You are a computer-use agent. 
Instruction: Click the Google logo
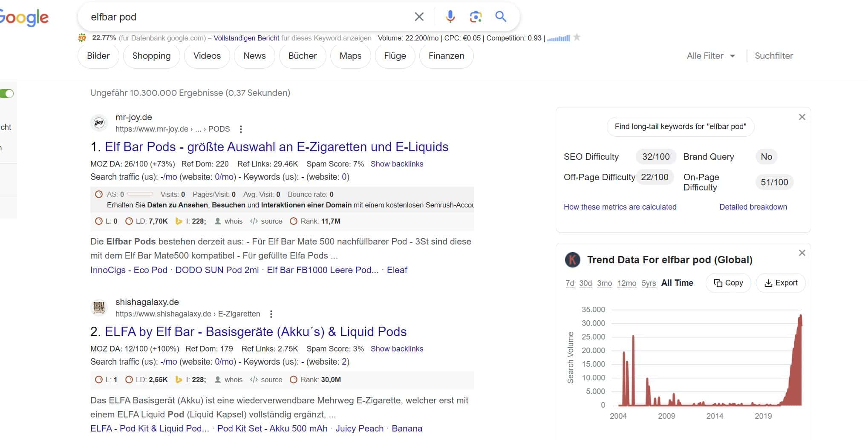pos(24,17)
